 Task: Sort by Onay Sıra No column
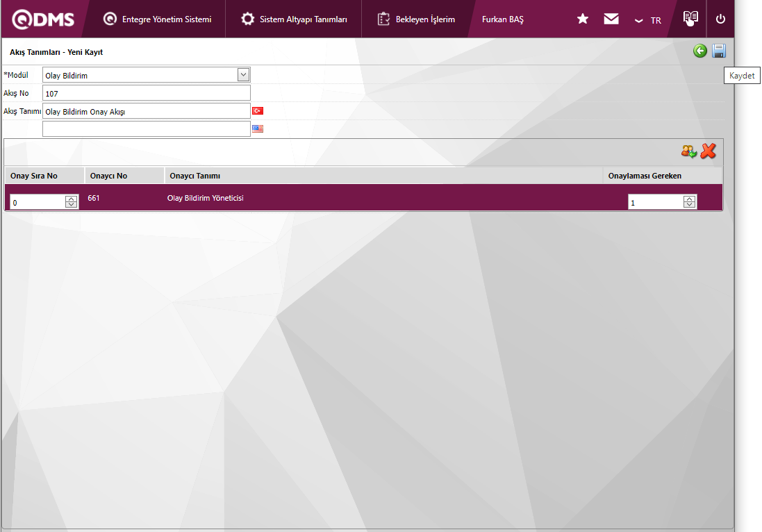click(x=44, y=176)
